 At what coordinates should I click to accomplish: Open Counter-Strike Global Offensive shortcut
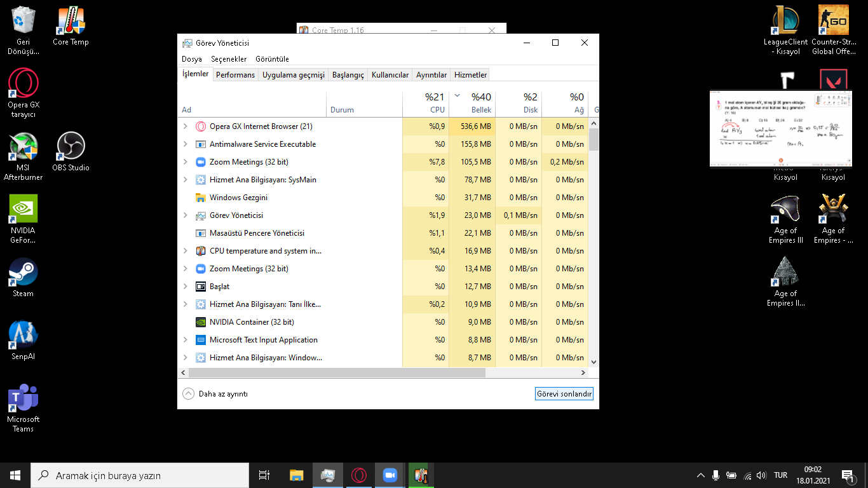(833, 30)
